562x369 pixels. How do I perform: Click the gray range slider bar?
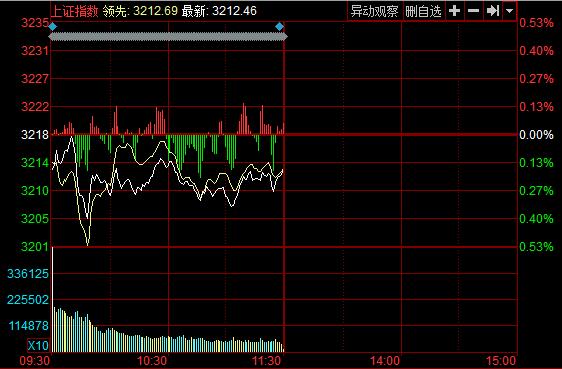(x=168, y=37)
